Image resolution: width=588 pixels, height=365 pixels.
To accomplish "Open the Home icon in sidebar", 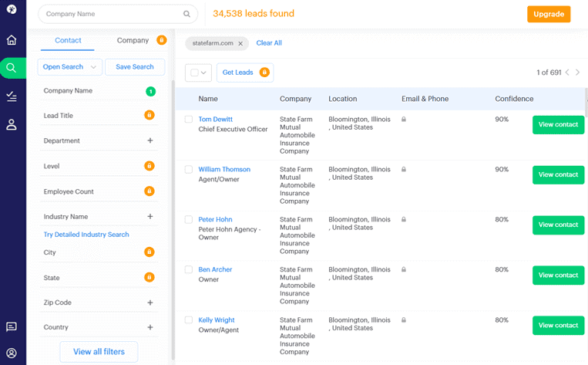I will [x=12, y=40].
